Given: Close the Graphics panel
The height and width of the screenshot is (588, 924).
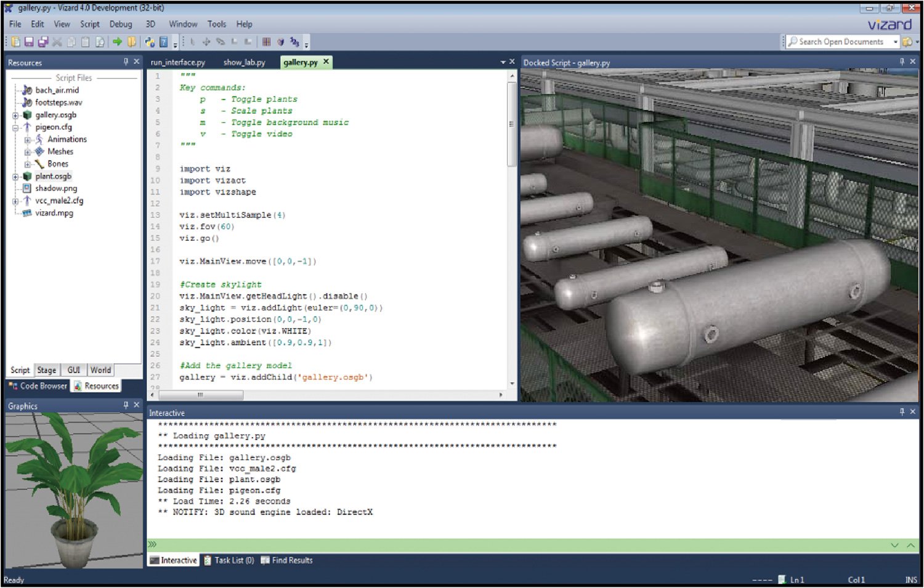Looking at the screenshot, I should pyautogui.click(x=137, y=405).
